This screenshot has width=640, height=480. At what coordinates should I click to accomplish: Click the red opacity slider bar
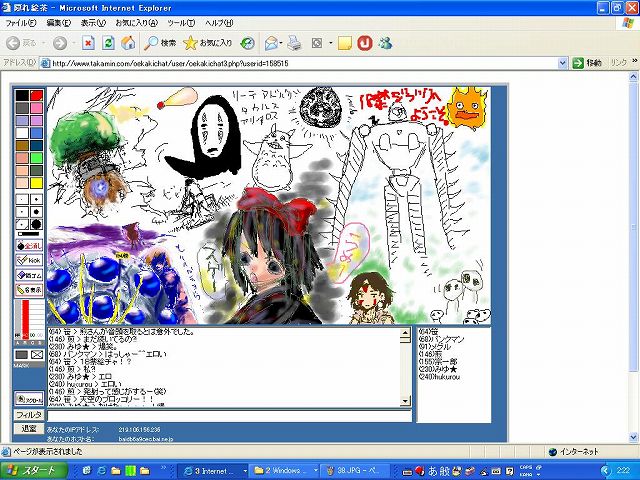tap(25, 320)
